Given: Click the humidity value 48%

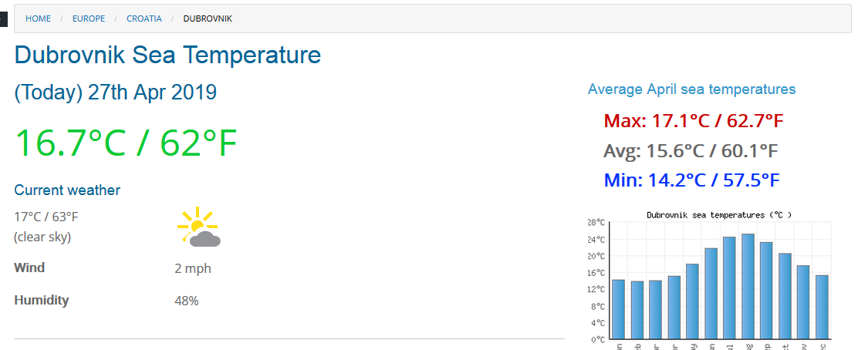Looking at the screenshot, I should [x=187, y=301].
